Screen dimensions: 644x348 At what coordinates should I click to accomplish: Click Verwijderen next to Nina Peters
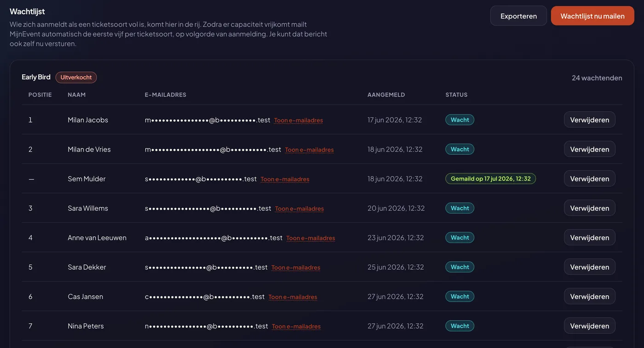(589, 326)
